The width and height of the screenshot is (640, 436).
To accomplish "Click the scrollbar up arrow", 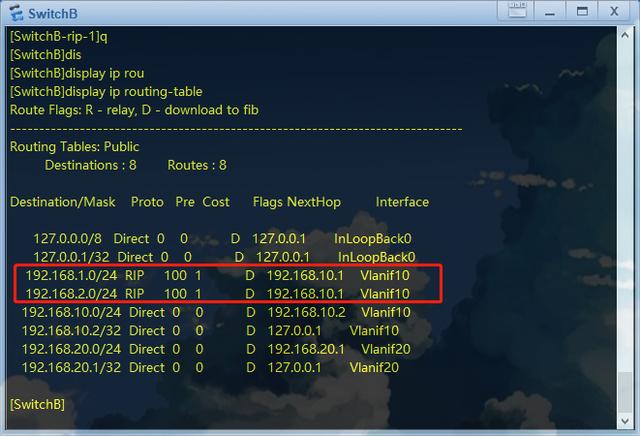I will (624, 36).
